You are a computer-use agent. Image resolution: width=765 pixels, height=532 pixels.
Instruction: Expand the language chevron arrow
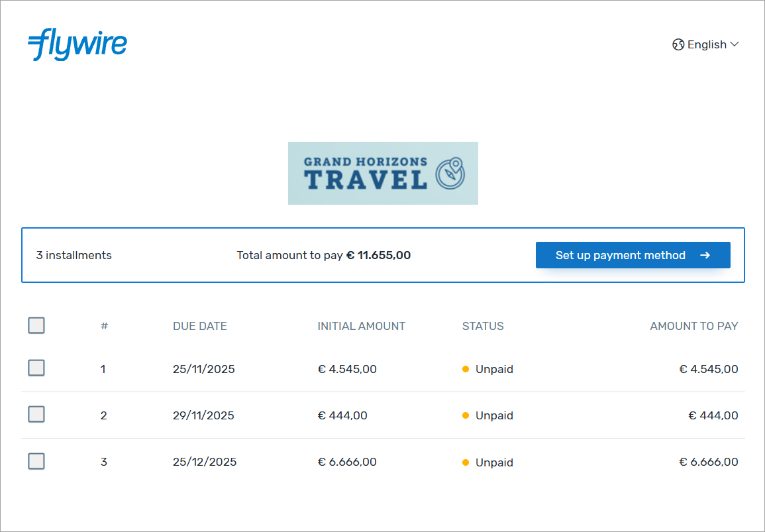735,45
